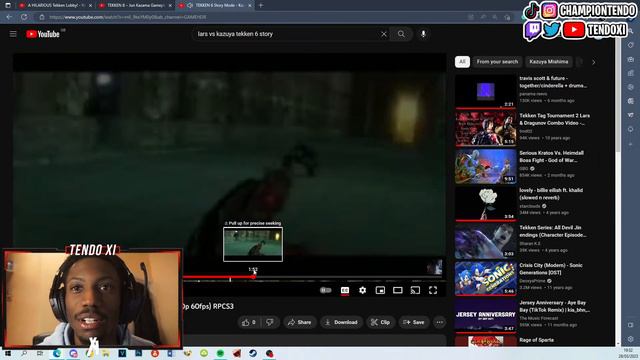Open the player settings gear
640x360 pixels.
point(362,290)
